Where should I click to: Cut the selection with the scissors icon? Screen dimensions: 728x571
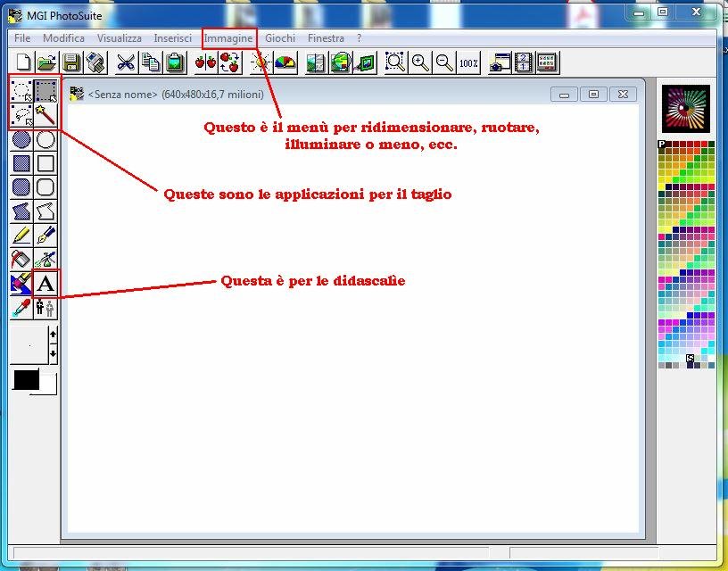[126, 62]
